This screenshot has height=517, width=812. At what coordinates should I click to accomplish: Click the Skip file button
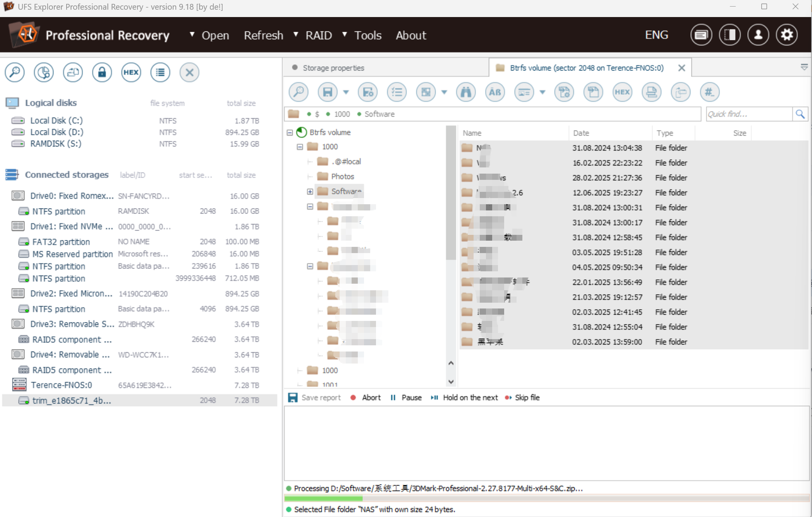coord(522,398)
